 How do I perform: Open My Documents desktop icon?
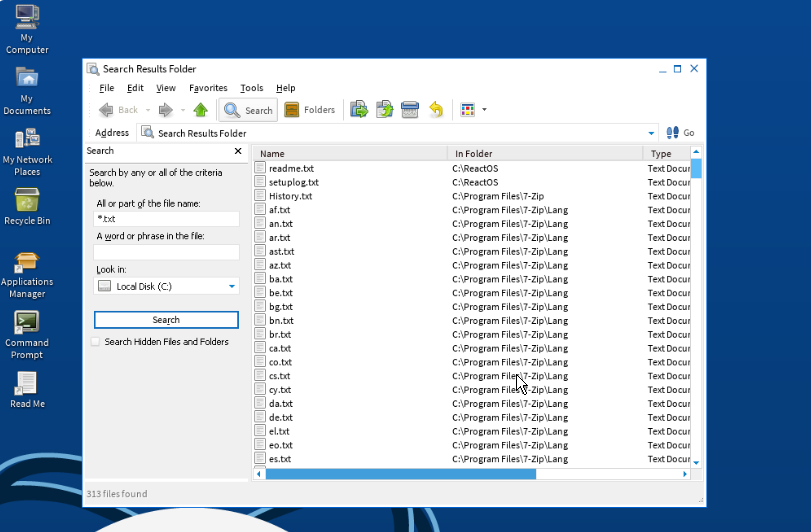pyautogui.click(x=27, y=91)
